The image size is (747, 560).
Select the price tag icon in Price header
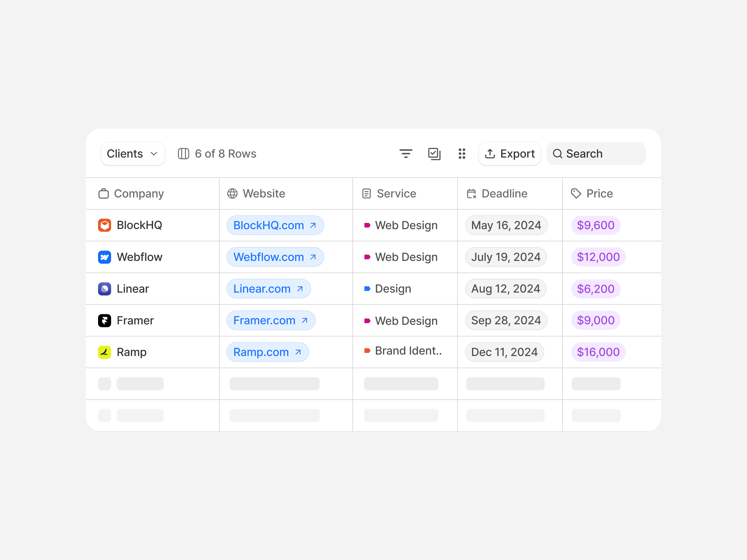pyautogui.click(x=575, y=193)
